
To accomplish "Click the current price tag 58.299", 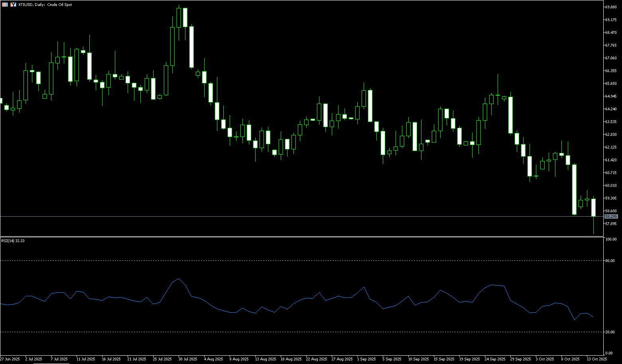I will pos(611,217).
